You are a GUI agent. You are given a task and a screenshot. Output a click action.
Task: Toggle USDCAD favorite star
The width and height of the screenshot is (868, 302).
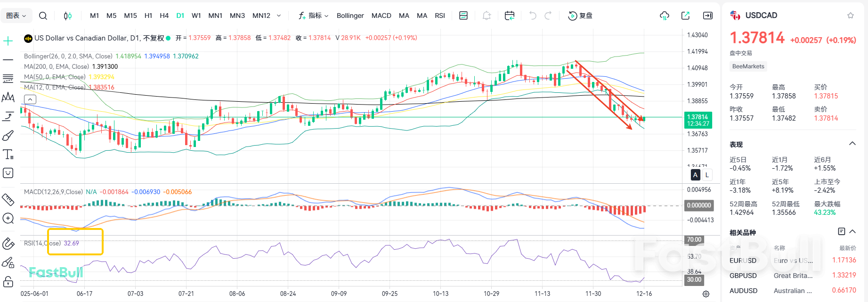(x=850, y=16)
